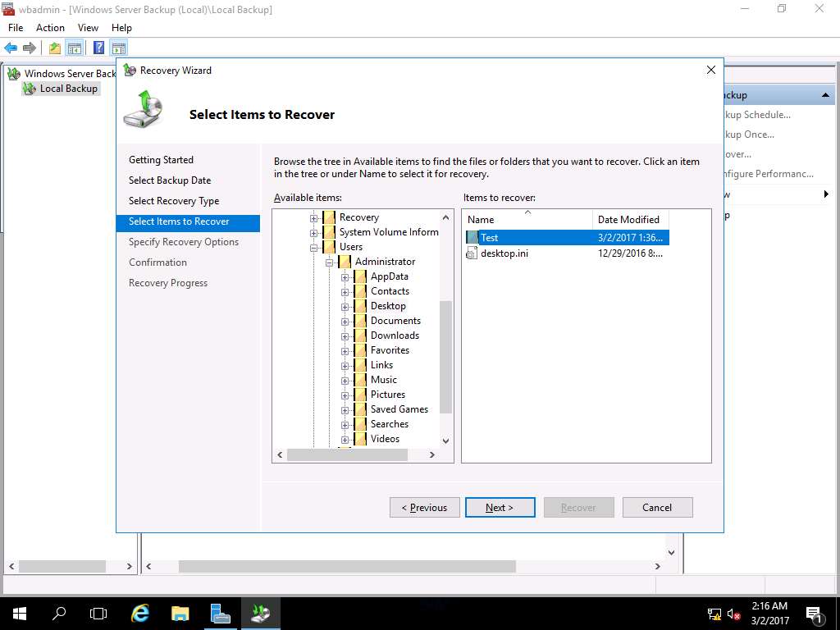840x630 pixels.
Task: Toggle the Show/Hide Action Pane icon
Action: click(119, 48)
